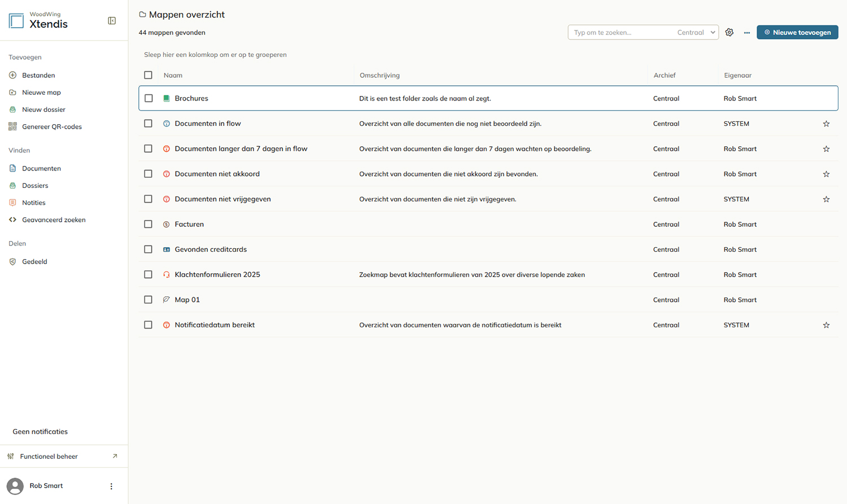Click the WoodWing Xtendis logo
This screenshot has width=847, height=504.
click(38, 20)
